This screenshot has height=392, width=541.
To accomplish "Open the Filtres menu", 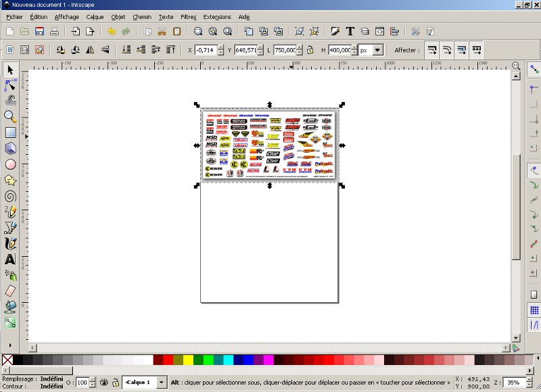I will click(x=189, y=17).
